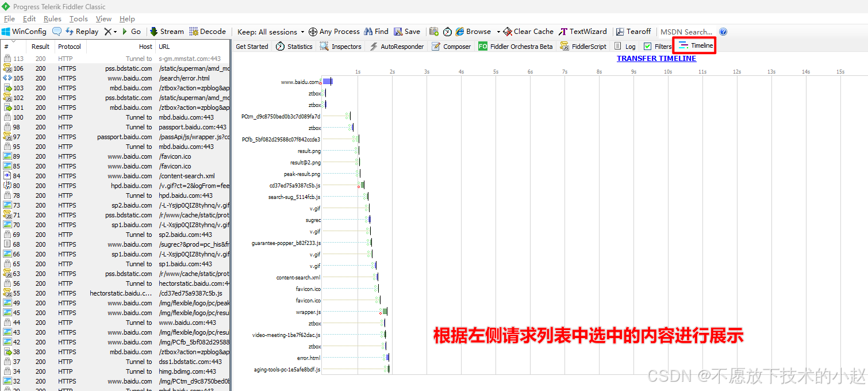Image resolution: width=868 pixels, height=391 pixels.
Task: Open the Remove sessions X dropdown
Action: pyautogui.click(x=110, y=32)
